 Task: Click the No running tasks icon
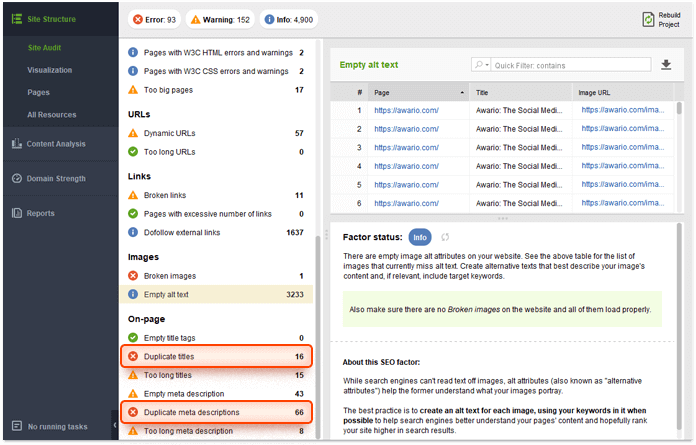[17, 427]
